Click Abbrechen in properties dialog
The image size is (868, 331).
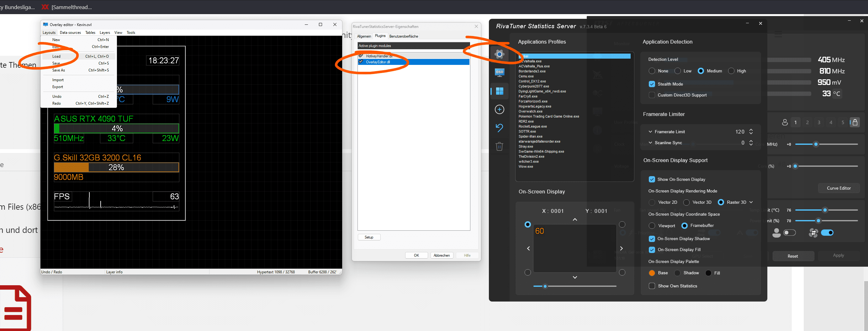point(442,255)
